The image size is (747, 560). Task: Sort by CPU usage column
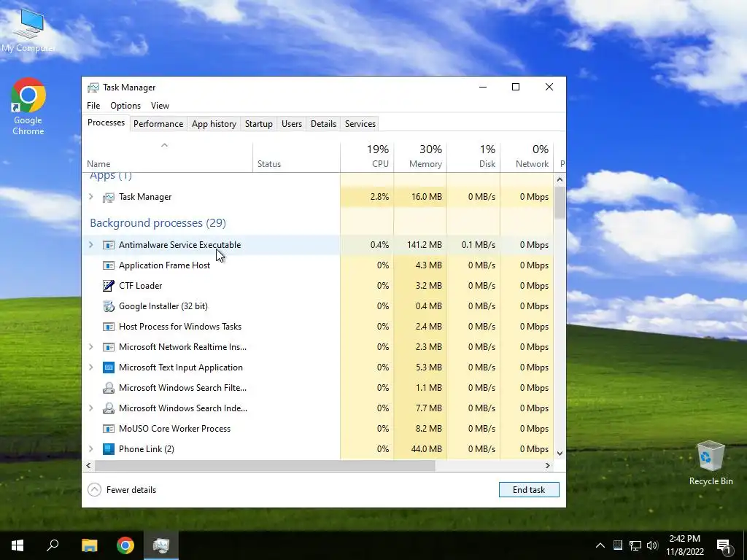click(x=367, y=157)
